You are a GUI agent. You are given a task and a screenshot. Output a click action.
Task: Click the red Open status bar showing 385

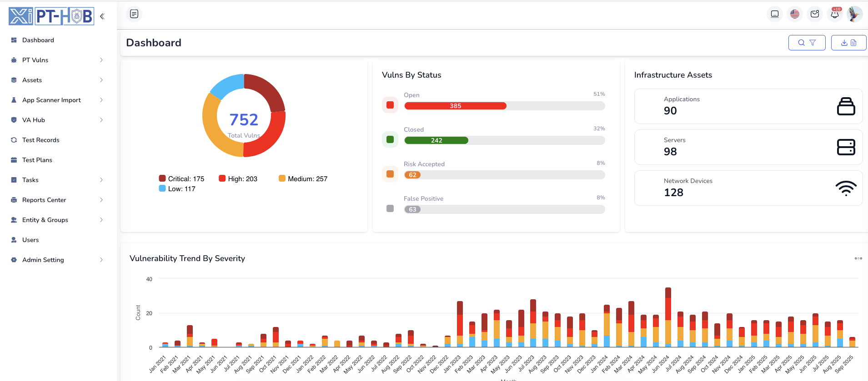pos(455,106)
